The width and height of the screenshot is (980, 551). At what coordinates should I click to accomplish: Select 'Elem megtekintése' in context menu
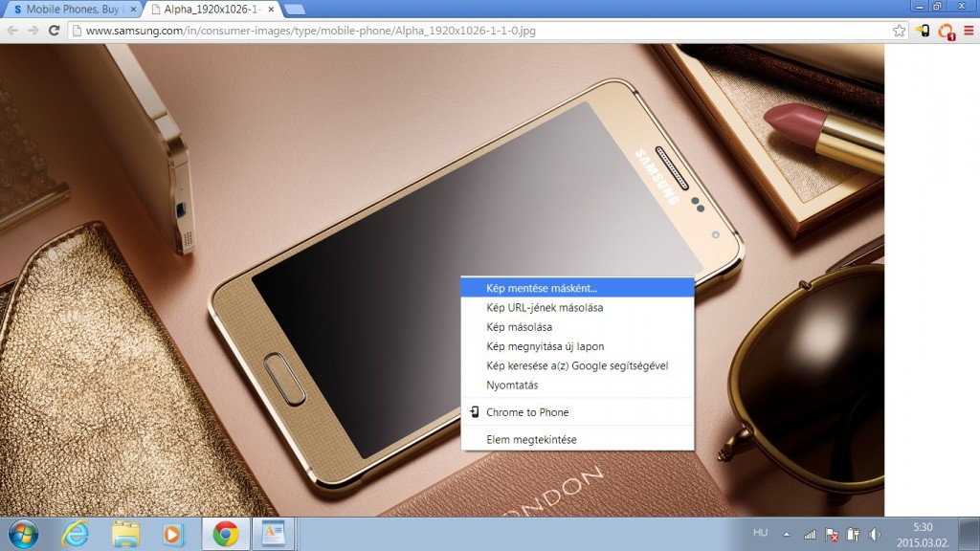tap(531, 440)
